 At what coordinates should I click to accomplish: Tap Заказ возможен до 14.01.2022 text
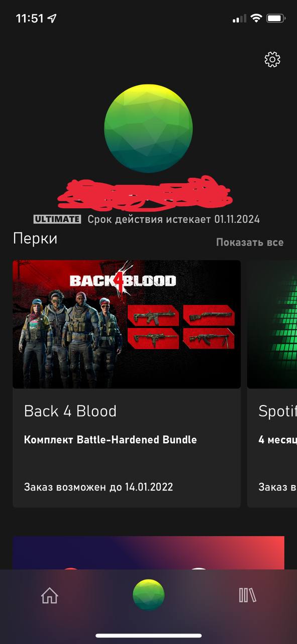pos(98,487)
